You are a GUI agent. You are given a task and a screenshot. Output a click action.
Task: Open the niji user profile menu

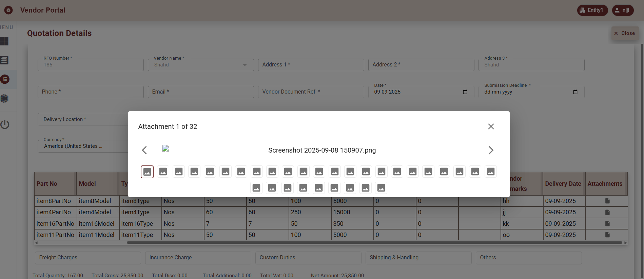coord(622,10)
